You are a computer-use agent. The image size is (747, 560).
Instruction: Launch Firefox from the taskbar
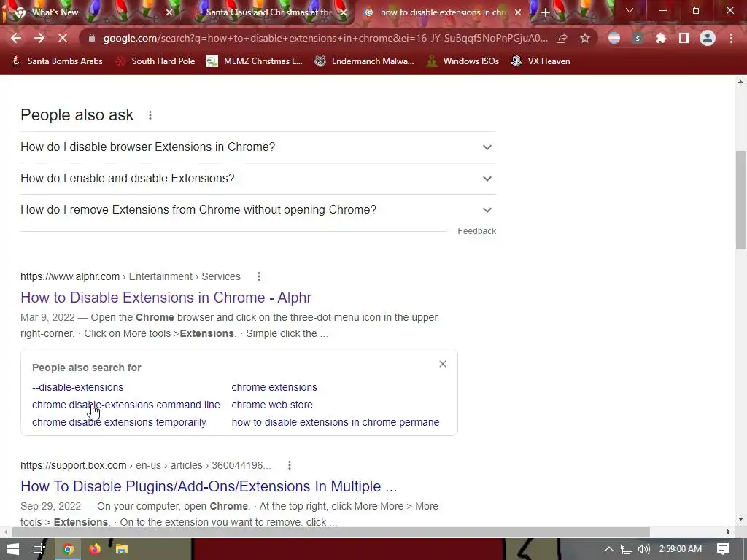pos(95,549)
